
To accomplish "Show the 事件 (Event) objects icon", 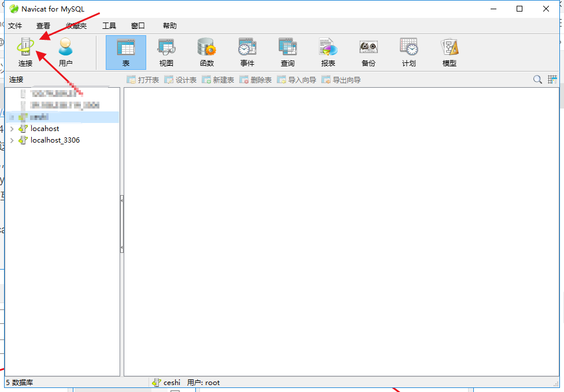I will [x=247, y=52].
